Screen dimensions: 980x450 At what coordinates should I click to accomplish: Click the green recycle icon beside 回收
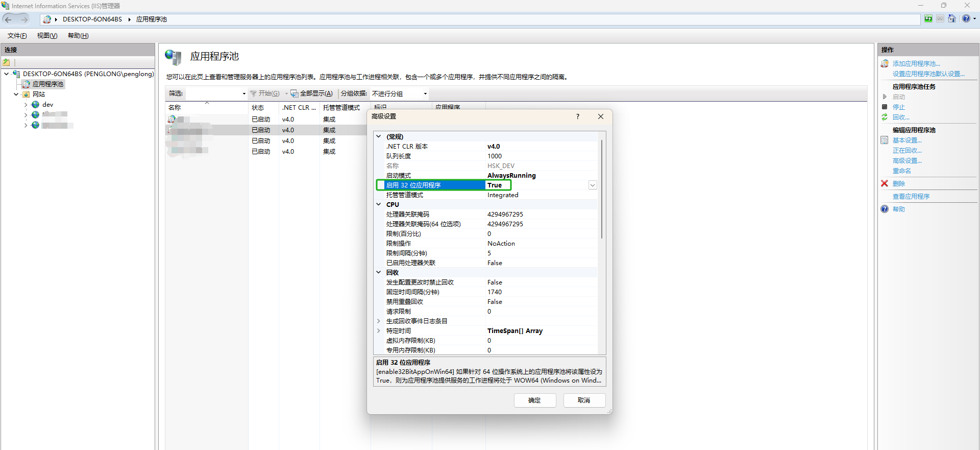coord(885,117)
